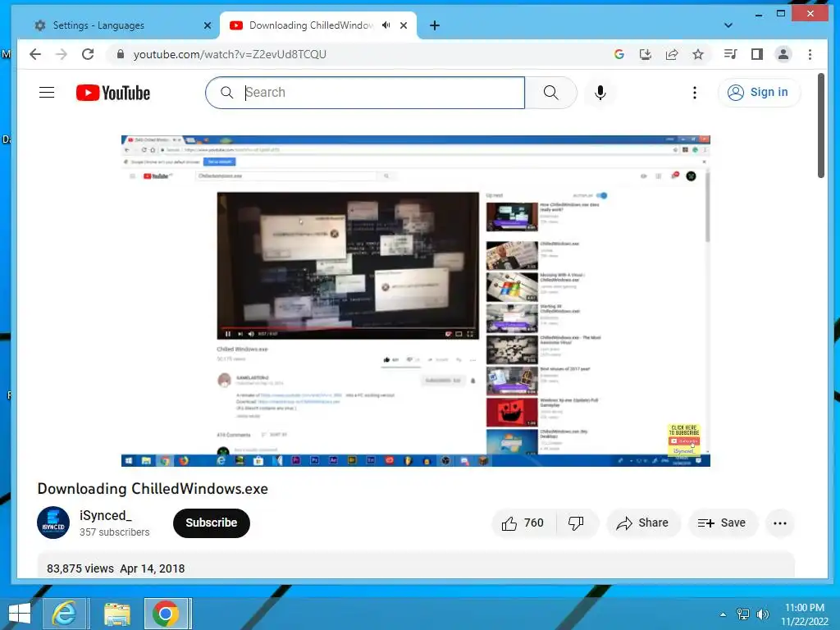View site information lock icon

click(121, 54)
